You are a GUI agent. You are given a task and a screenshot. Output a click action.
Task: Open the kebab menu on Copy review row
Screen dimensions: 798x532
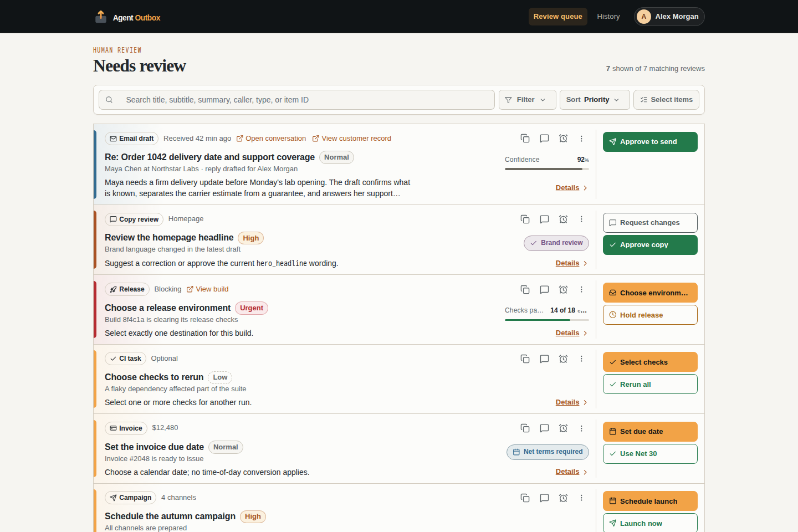click(x=581, y=219)
